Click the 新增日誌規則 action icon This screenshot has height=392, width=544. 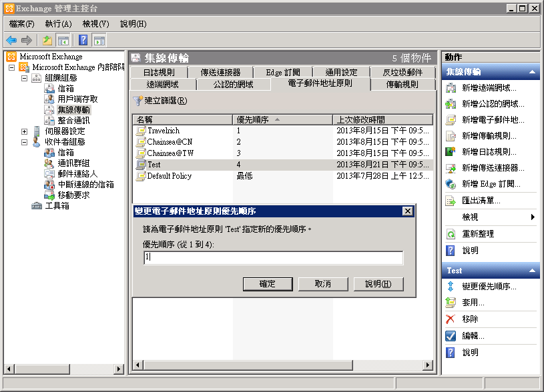tap(451, 152)
